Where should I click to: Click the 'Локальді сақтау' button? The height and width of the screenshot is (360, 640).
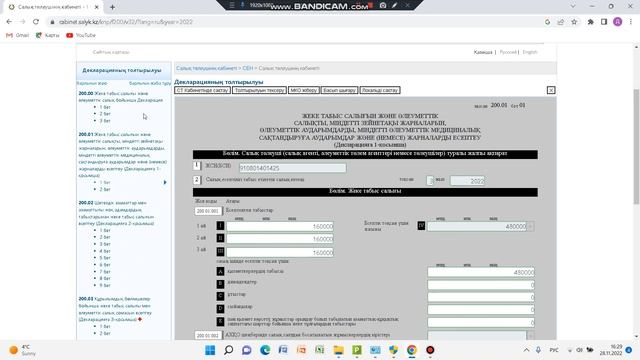coord(380,90)
